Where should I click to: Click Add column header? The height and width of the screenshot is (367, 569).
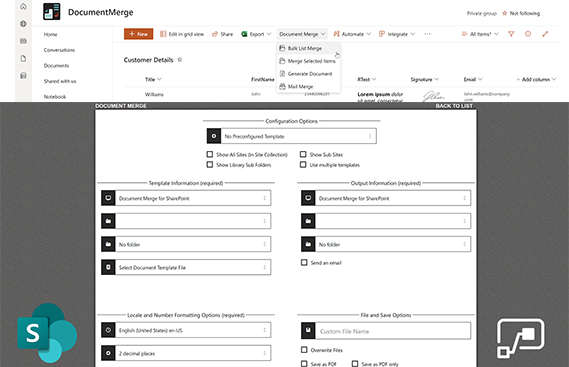point(536,79)
